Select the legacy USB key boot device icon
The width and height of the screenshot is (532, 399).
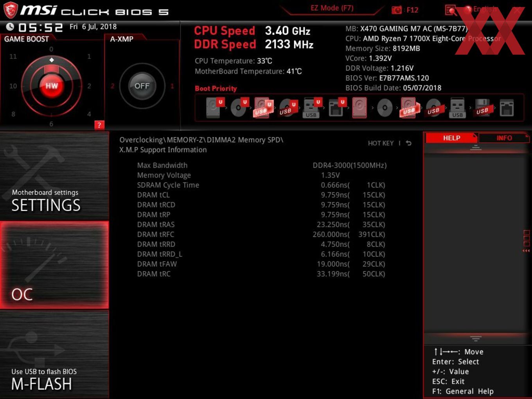[x=457, y=108]
